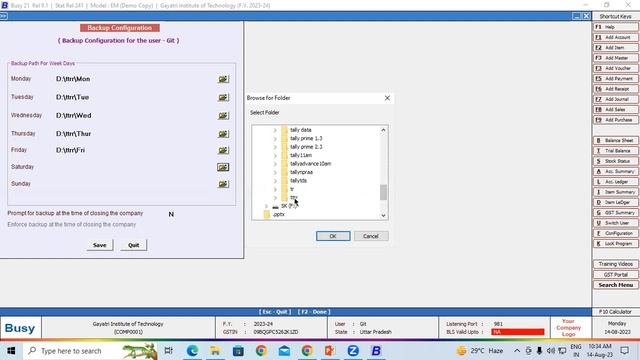Expand the 'tally prime 2.1' folder

[x=275, y=147]
